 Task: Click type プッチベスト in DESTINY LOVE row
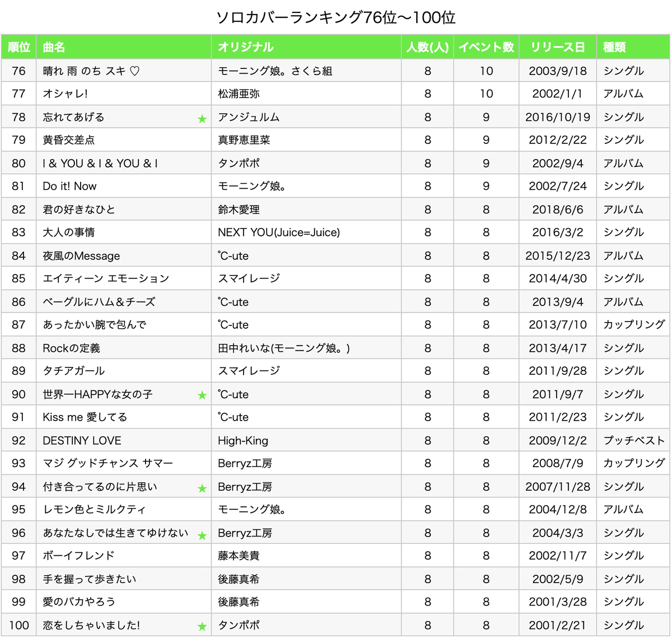coord(634,441)
